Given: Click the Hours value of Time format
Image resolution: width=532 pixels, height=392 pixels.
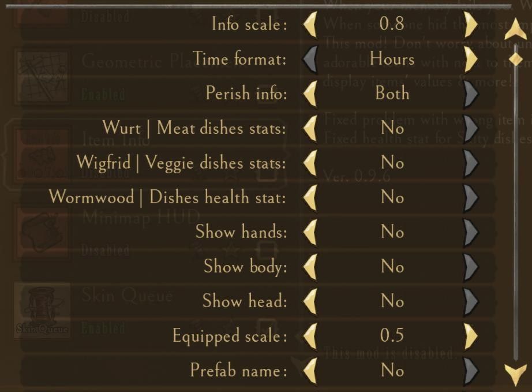Looking at the screenshot, I should click(x=392, y=59).
